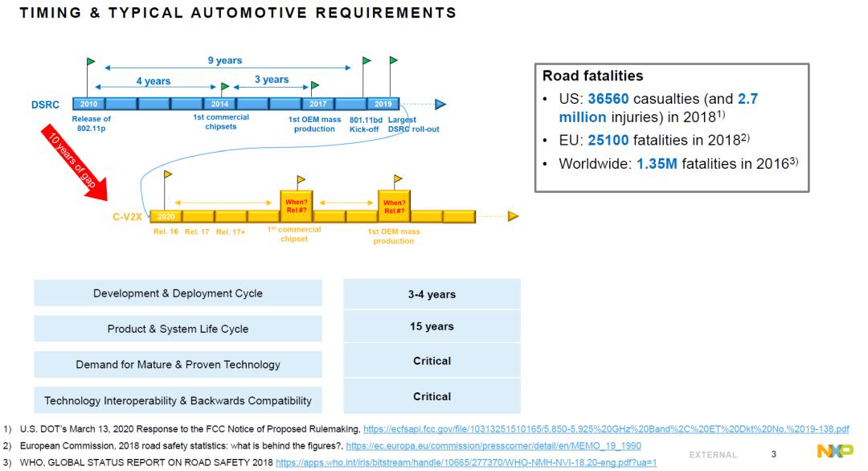The image size is (868, 471).
Task: Click the '15 years' value cell
Action: point(432,326)
